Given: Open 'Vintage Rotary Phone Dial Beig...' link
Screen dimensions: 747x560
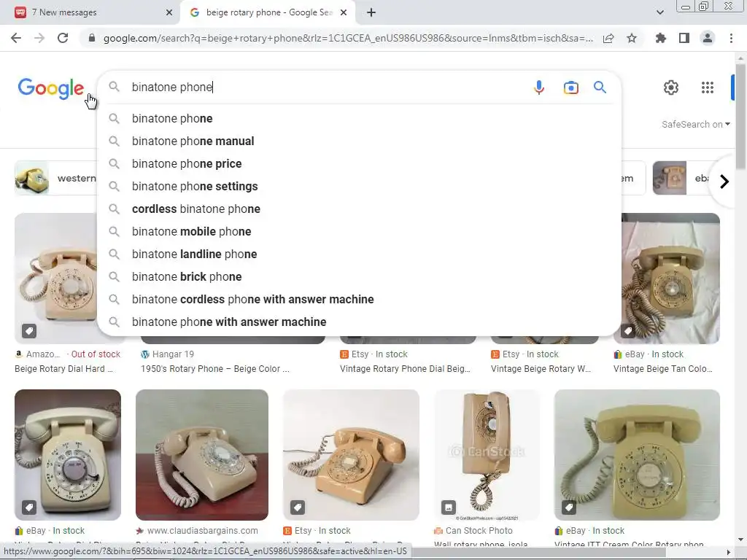Looking at the screenshot, I should pos(405,369).
